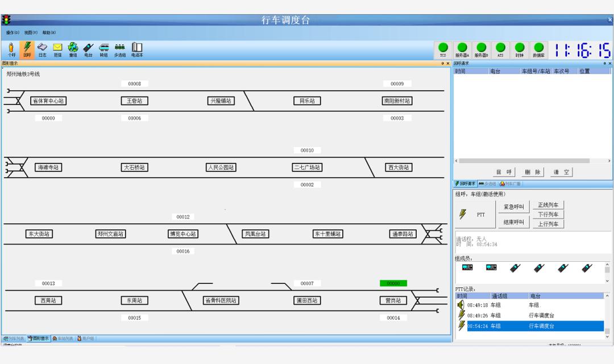Screen dimensions: 614x364
Task: Click the TCS green status indicator
Action: click(x=442, y=49)
